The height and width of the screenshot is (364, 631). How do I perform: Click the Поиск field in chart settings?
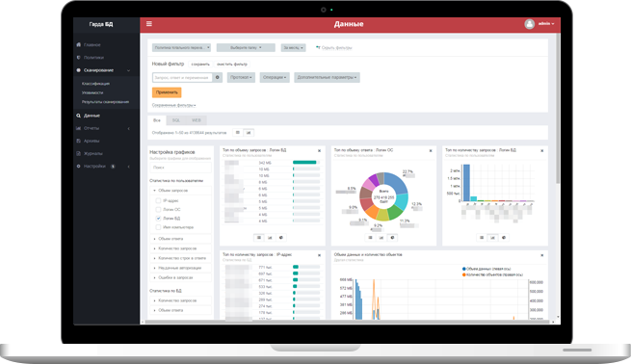click(x=180, y=168)
